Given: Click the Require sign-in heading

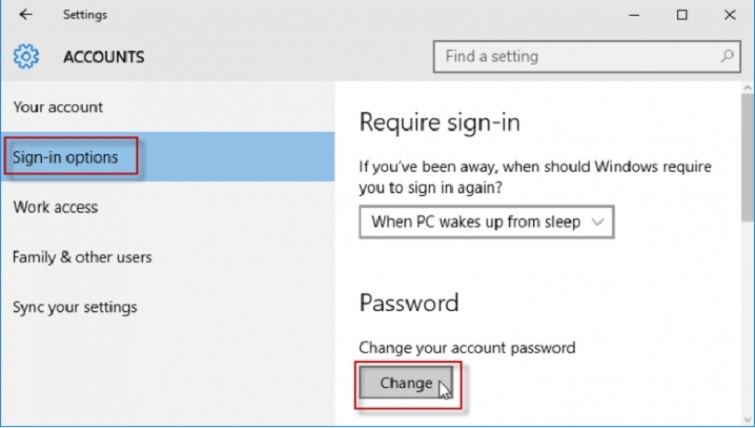Looking at the screenshot, I should pos(439,123).
